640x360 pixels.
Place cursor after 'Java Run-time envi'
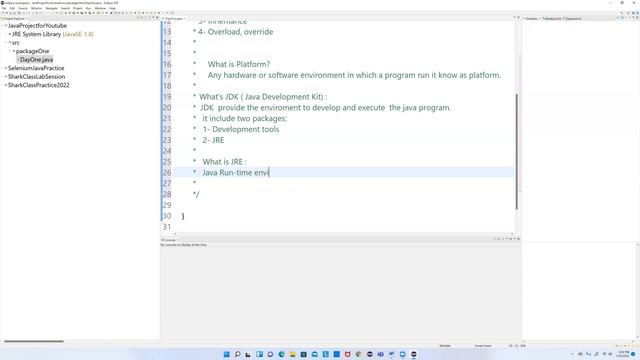pyautogui.click(x=269, y=173)
